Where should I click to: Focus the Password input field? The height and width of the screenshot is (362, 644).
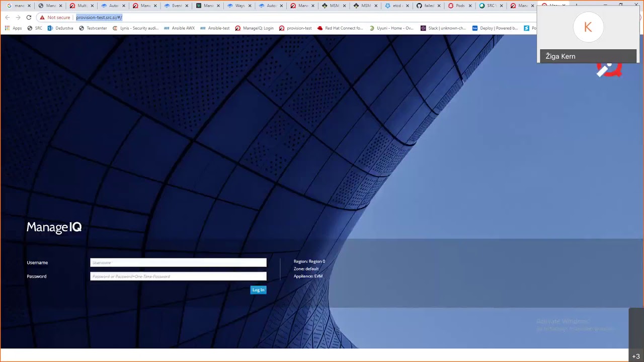pyautogui.click(x=178, y=276)
